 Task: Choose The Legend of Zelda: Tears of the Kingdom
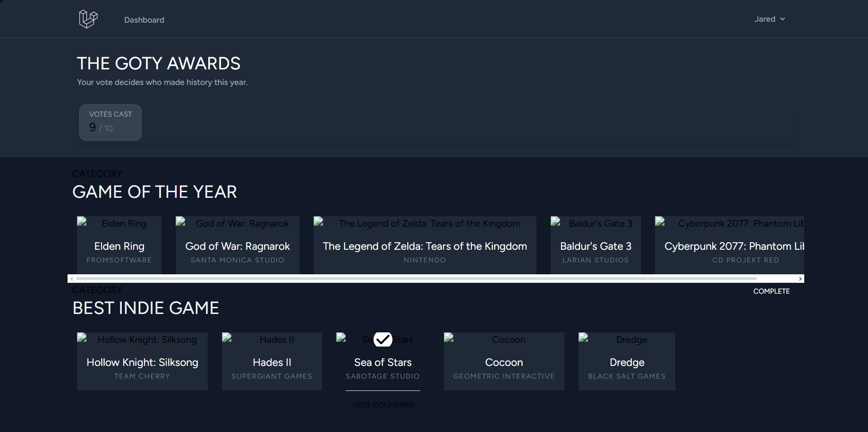(425, 245)
